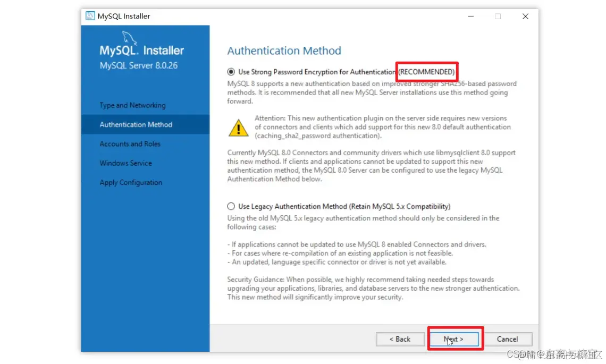Click the libmysqlclient 8.0 support paragraph

point(372,166)
